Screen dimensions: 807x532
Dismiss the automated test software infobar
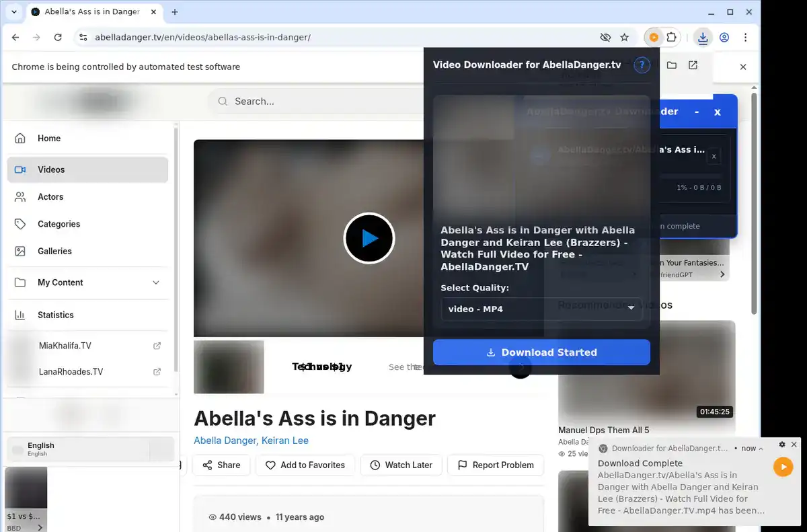pos(743,67)
